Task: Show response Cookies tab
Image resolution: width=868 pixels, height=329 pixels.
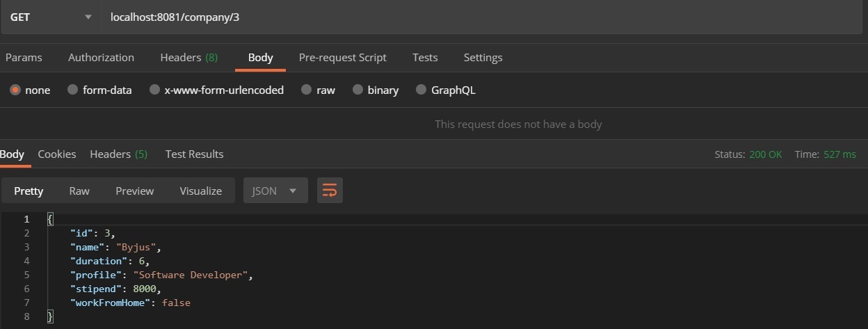Action: (57, 154)
